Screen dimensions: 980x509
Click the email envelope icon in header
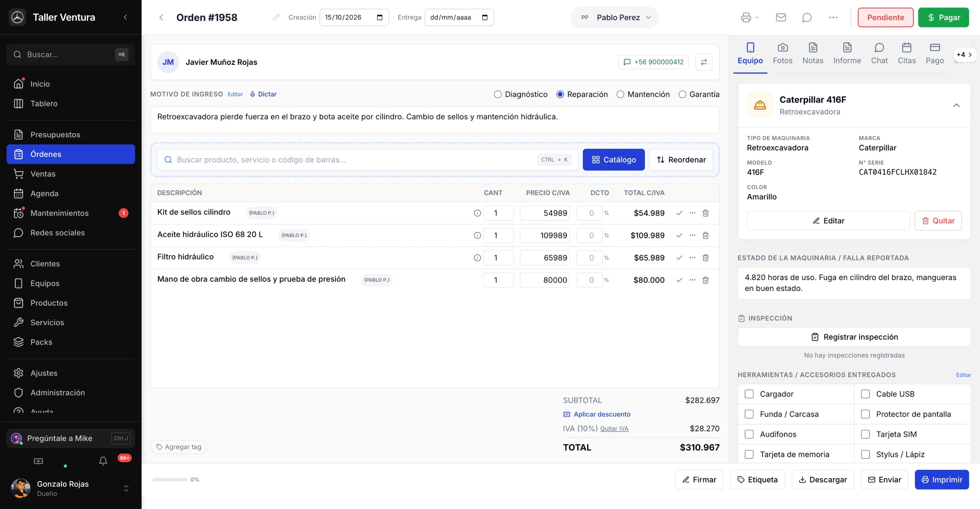pos(781,18)
